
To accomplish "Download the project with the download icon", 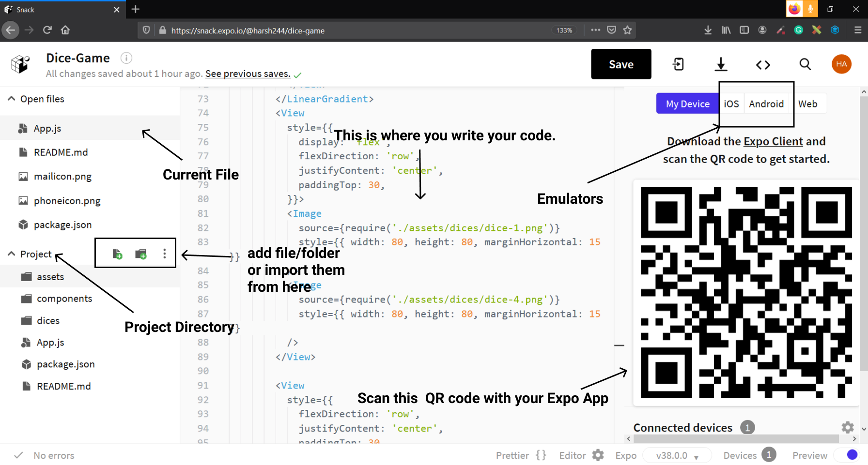I will coord(721,64).
